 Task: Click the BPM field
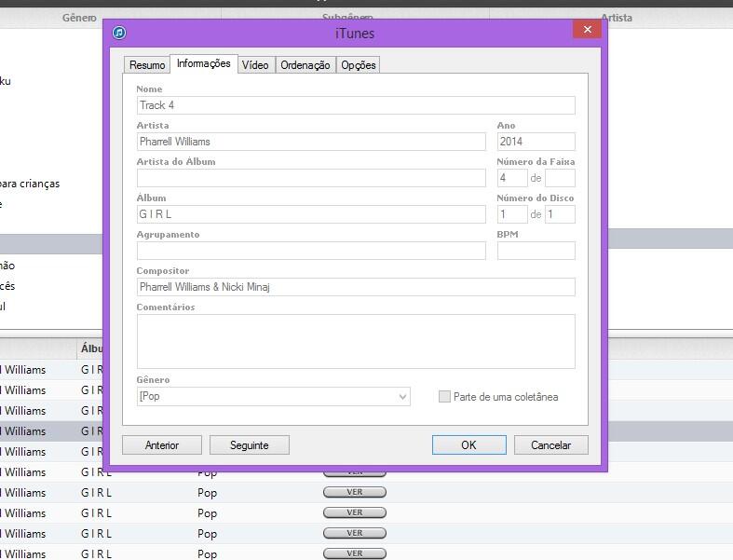(536, 251)
